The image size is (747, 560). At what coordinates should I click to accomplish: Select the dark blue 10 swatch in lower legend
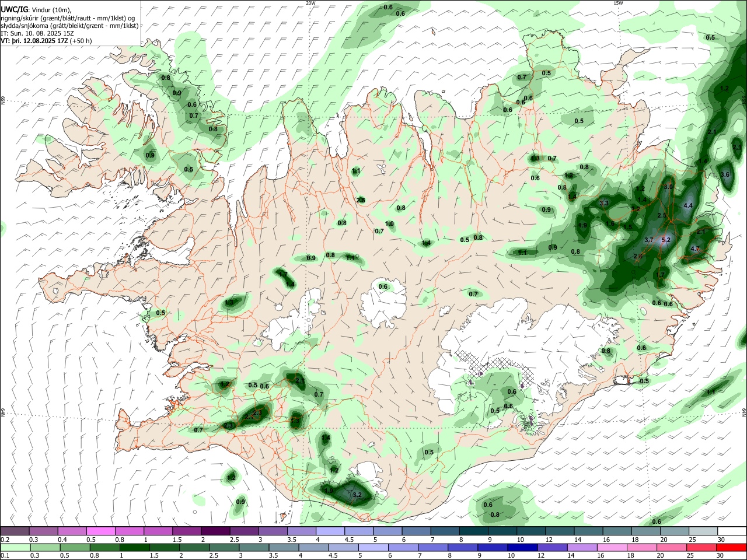point(521,547)
